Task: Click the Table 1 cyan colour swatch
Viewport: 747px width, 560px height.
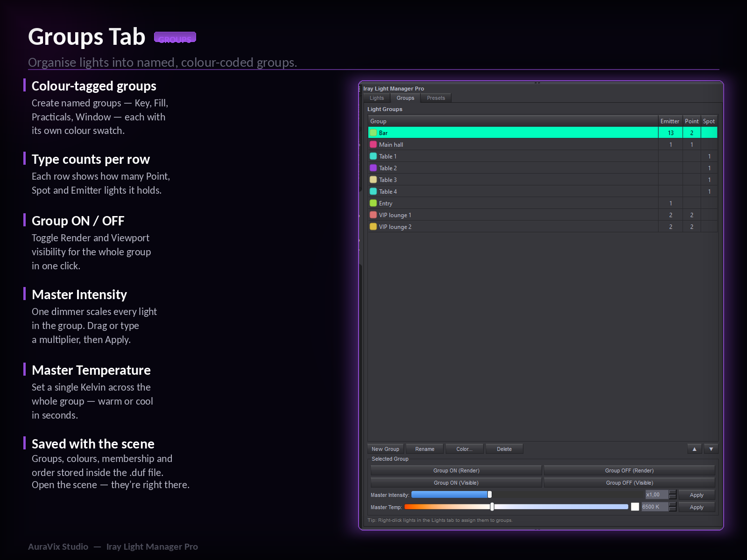Action: 373,156
